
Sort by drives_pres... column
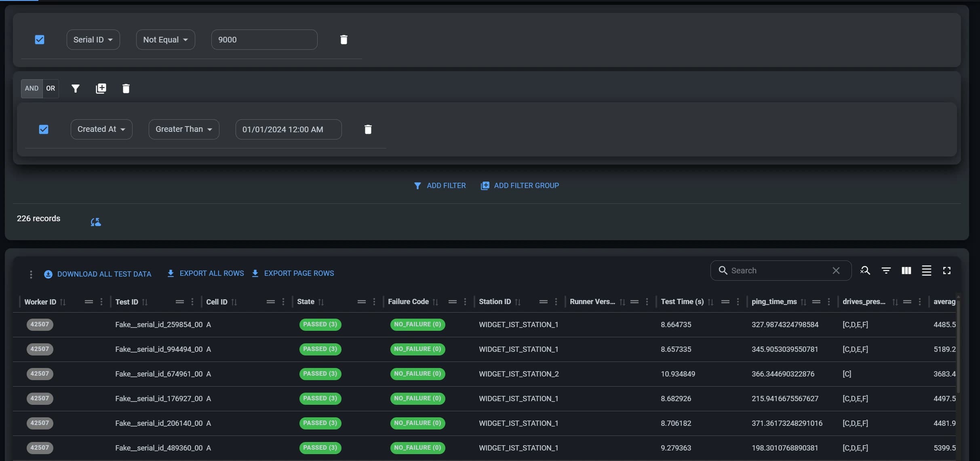895,302
